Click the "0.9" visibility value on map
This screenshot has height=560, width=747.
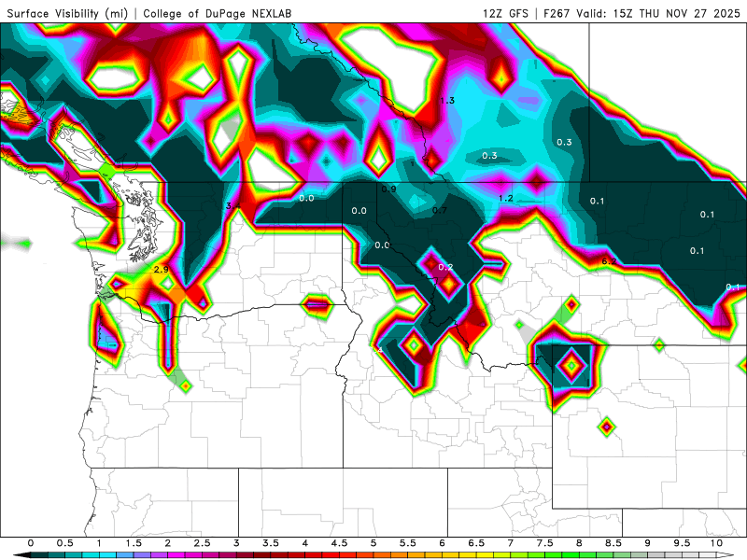388,189
